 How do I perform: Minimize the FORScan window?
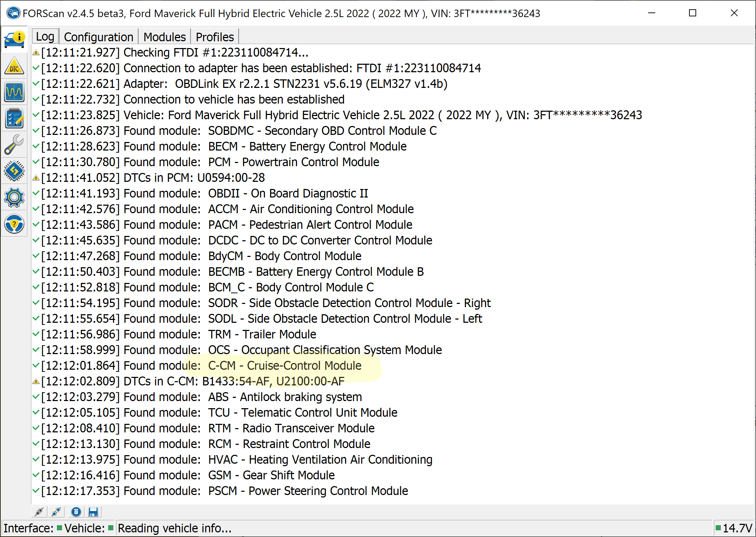652,13
